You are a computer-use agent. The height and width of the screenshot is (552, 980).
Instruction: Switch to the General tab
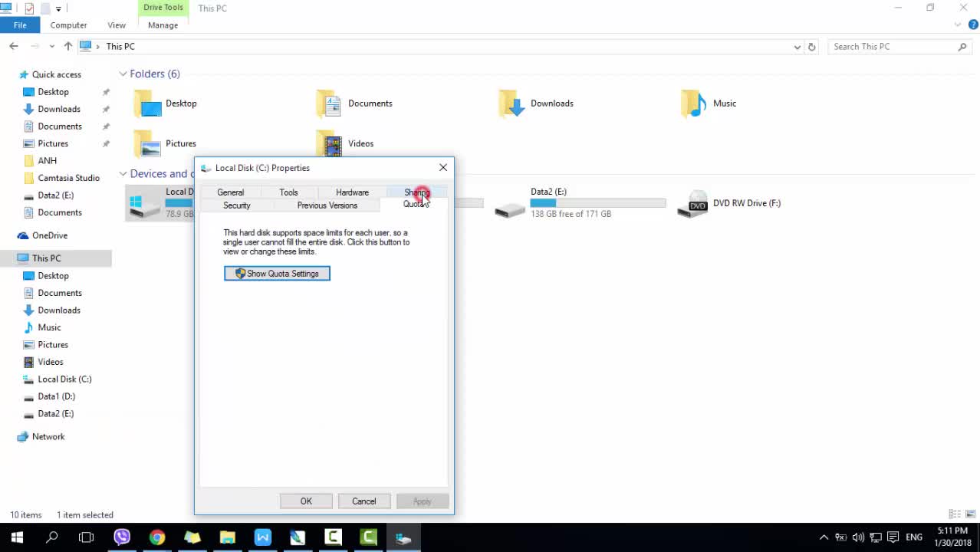point(230,192)
